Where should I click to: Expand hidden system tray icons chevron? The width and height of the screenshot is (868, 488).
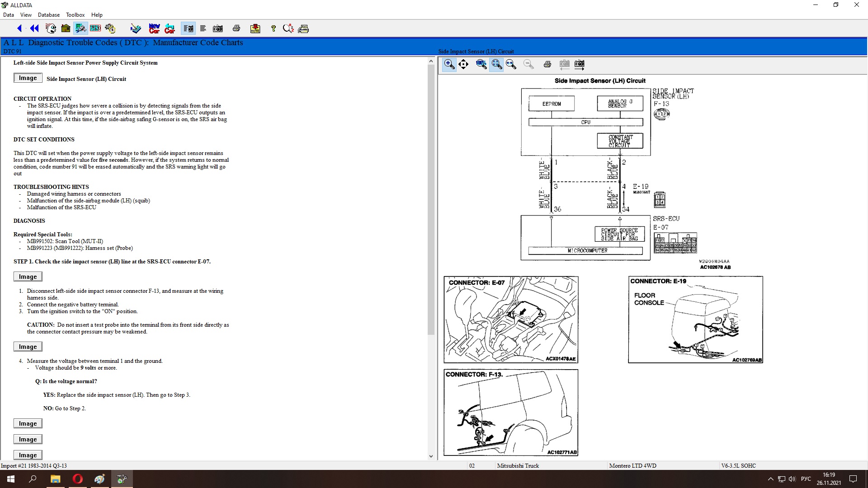point(770,479)
